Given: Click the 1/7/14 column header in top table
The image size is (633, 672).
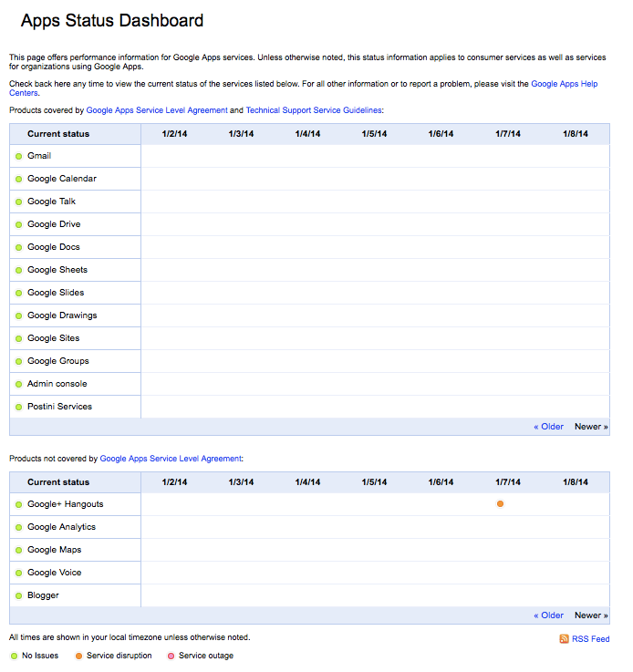Looking at the screenshot, I should click(508, 133).
